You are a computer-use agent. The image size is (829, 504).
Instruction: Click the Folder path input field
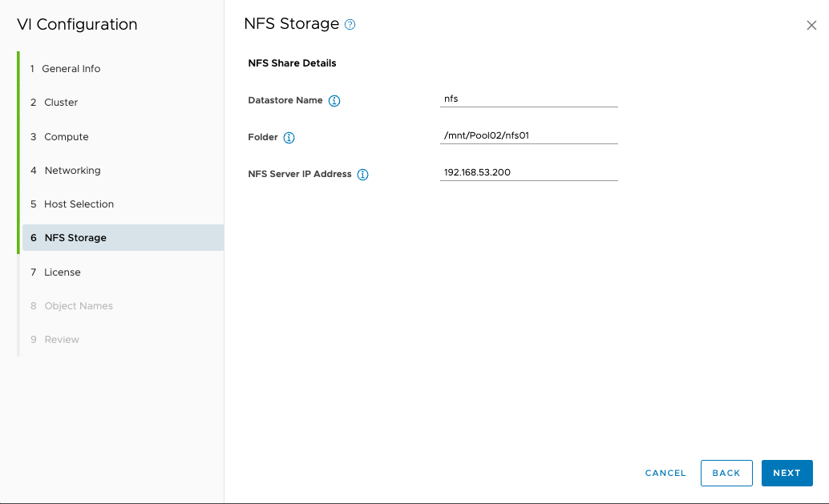(528, 135)
